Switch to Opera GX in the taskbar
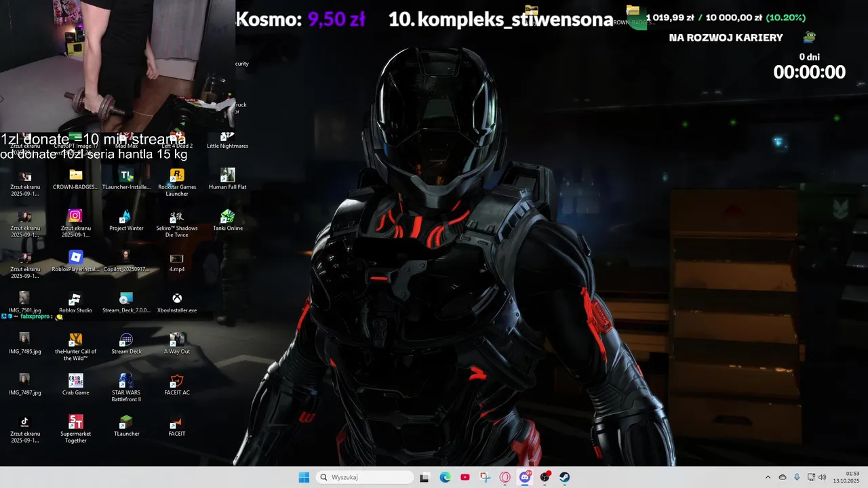 pyautogui.click(x=505, y=477)
